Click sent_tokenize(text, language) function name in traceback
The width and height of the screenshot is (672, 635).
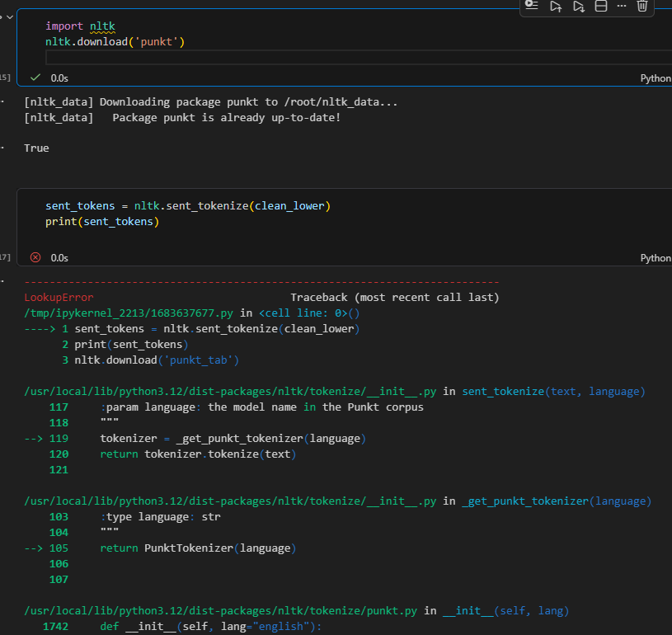(553, 392)
